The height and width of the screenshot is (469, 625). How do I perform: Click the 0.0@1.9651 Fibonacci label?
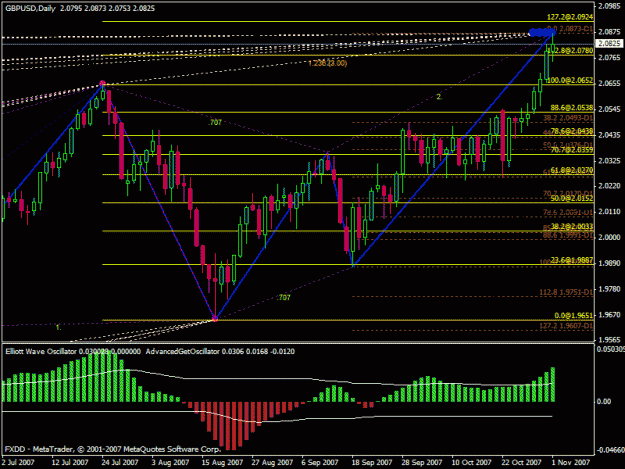574,315
